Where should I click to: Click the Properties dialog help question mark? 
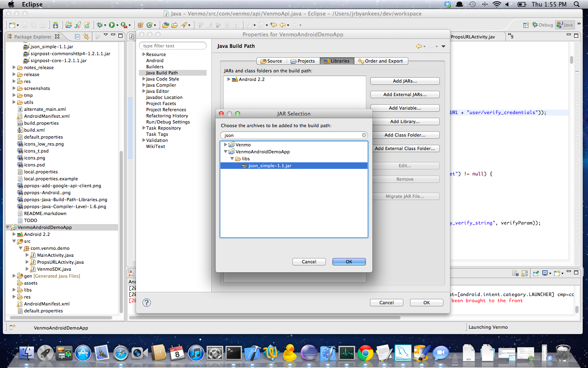pyautogui.click(x=147, y=303)
